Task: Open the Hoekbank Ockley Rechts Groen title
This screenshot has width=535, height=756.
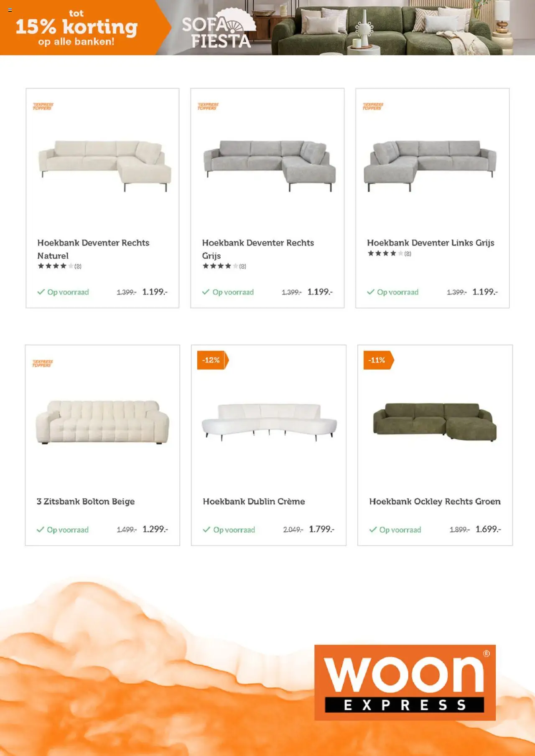Action: click(x=435, y=501)
